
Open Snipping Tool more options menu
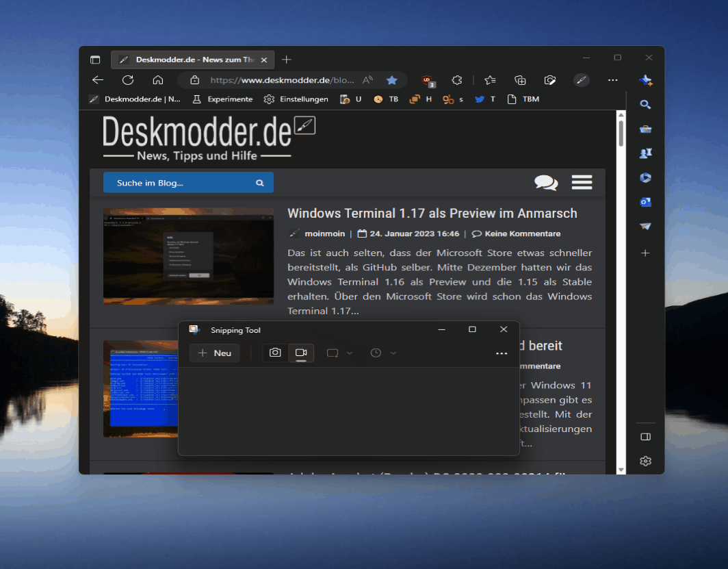coord(502,353)
